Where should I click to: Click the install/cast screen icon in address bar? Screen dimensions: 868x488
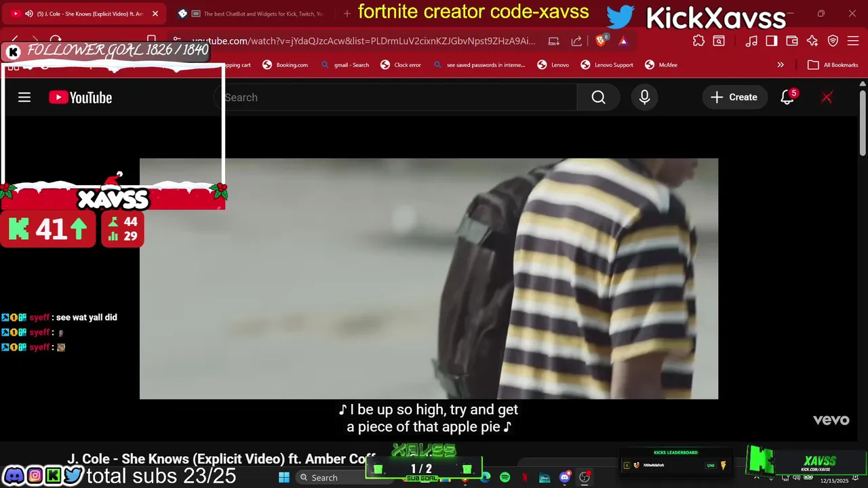pyautogui.click(x=553, y=41)
